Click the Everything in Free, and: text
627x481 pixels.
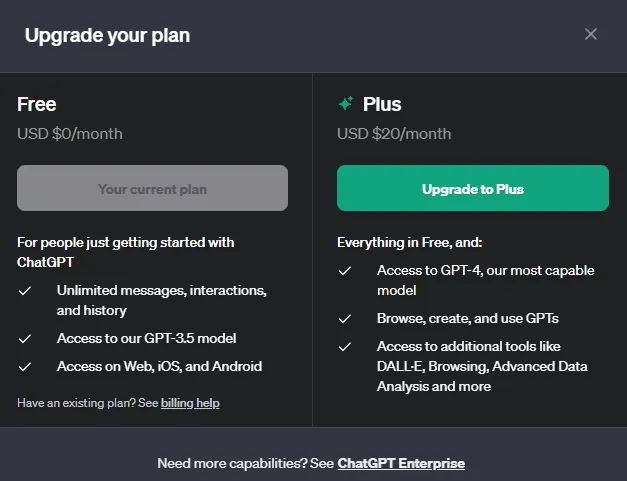(409, 242)
